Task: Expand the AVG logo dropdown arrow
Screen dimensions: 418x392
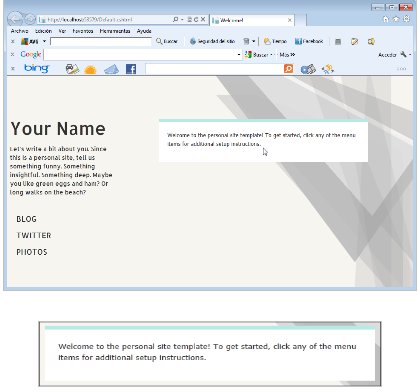Action: coord(44,41)
